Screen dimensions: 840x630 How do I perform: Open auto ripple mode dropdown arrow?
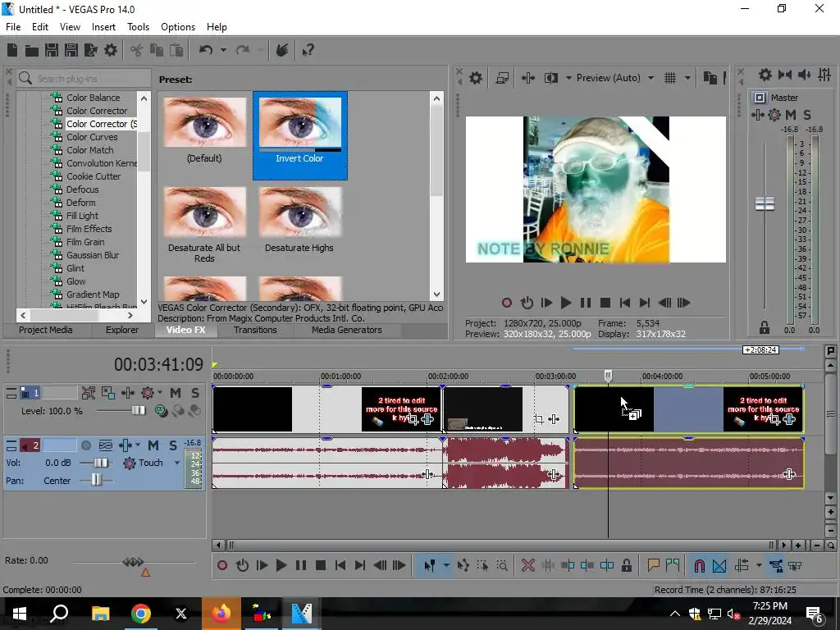[x=759, y=566]
